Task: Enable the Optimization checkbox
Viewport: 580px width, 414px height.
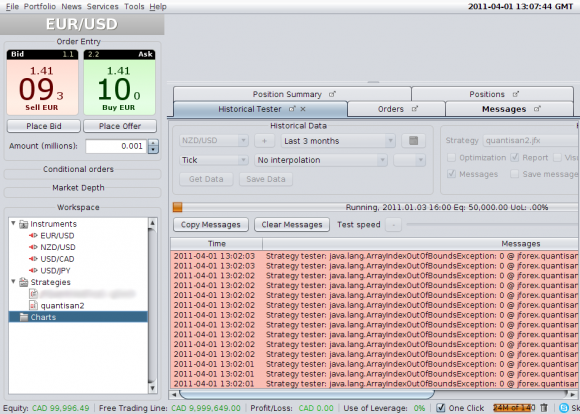Action: tap(451, 158)
